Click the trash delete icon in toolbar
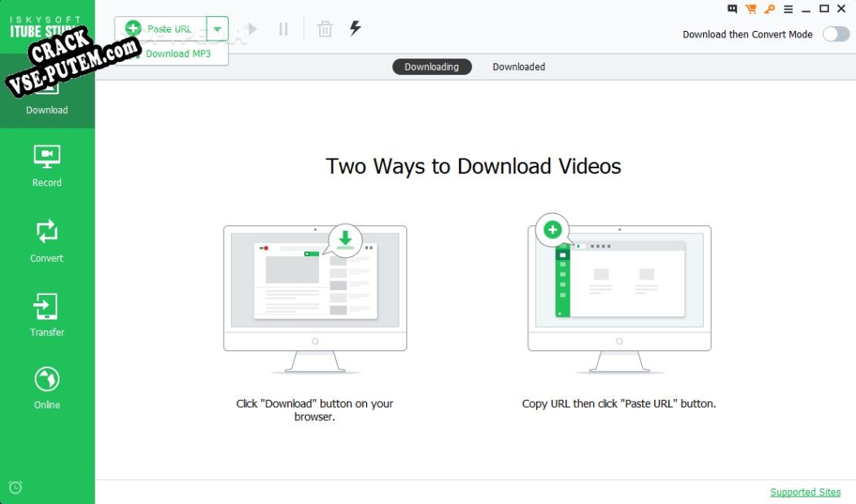The image size is (856, 504). coord(325,29)
